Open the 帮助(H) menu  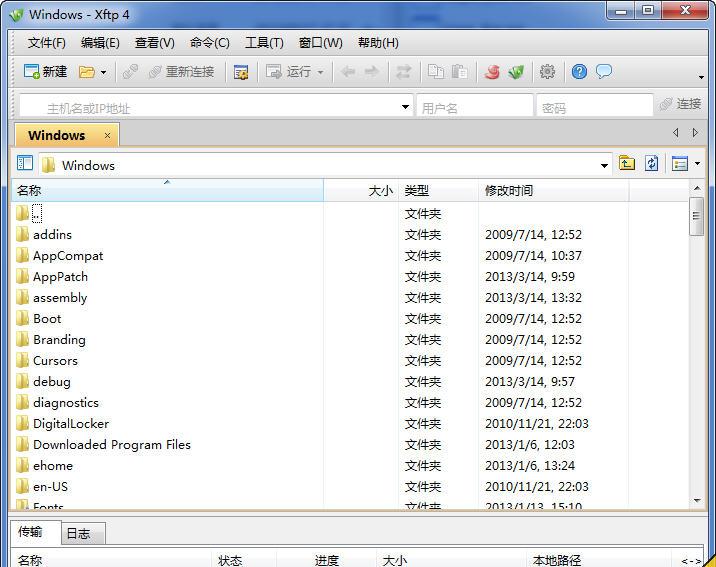(x=378, y=43)
